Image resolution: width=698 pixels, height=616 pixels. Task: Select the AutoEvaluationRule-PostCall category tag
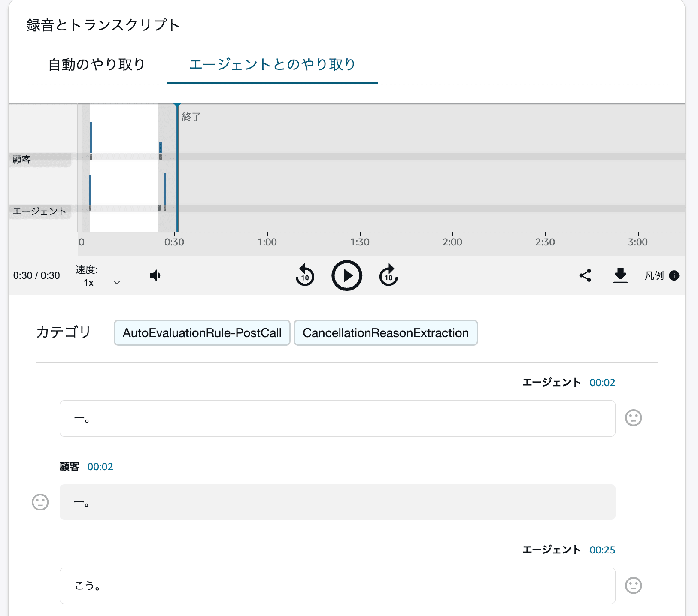[x=202, y=333]
